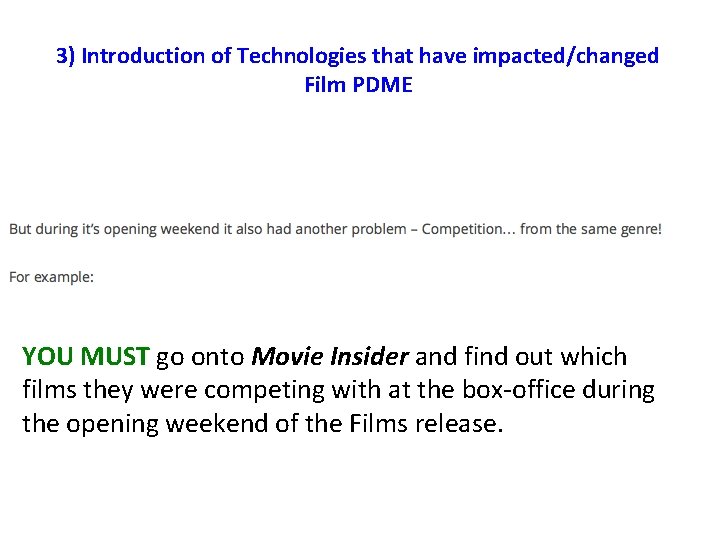
Task: Click the 'Film PDME' title line
Action: tap(358, 85)
